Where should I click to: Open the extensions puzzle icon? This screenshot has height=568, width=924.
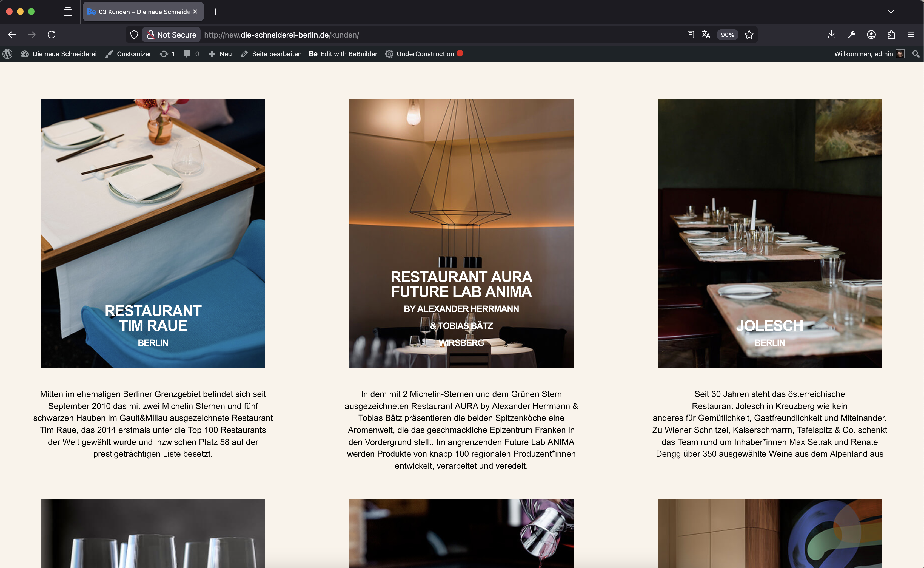pos(891,35)
